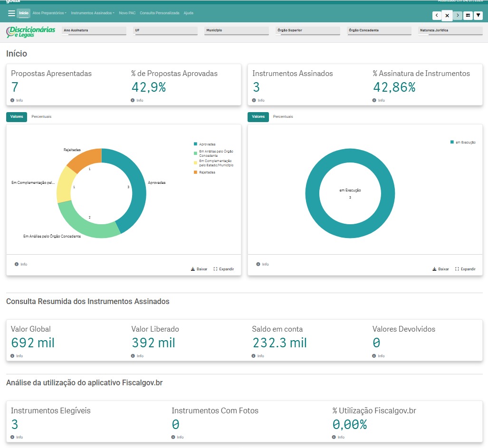This screenshot has height=448, width=488.
Task: Open Consulta Personalizada in the navbar
Action: (x=159, y=13)
